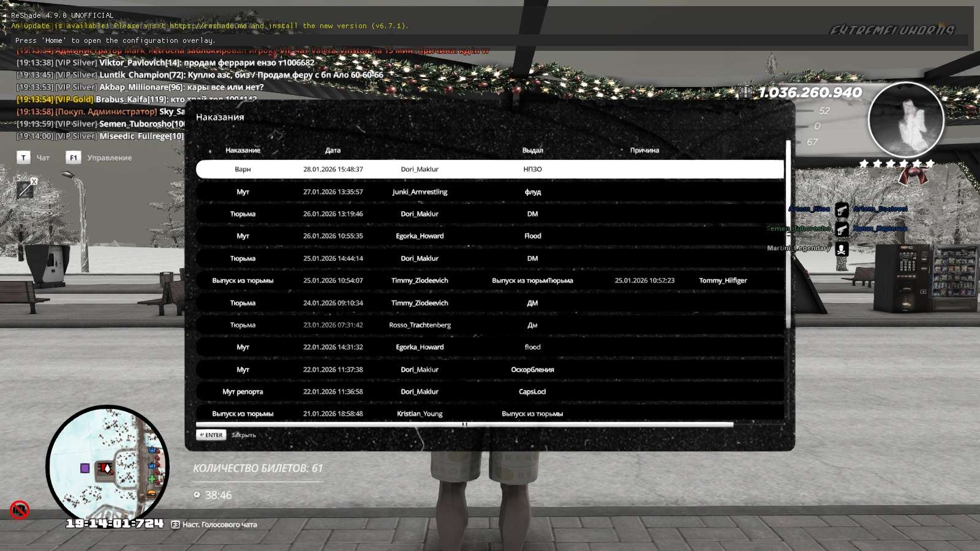The height and width of the screenshot is (551, 980).
Task: Click the skull icon beside Martini_Legendary
Action: pyautogui.click(x=842, y=249)
